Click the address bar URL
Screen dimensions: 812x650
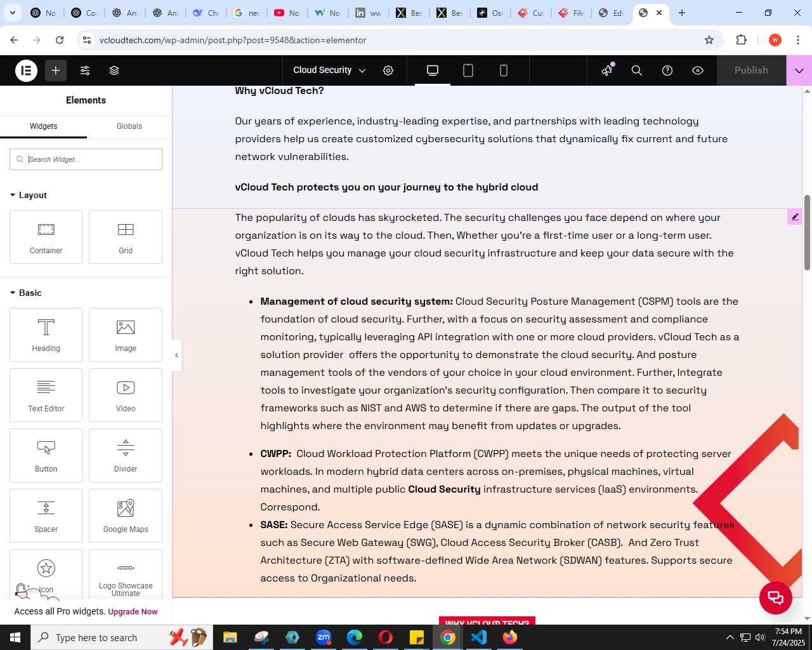point(233,40)
